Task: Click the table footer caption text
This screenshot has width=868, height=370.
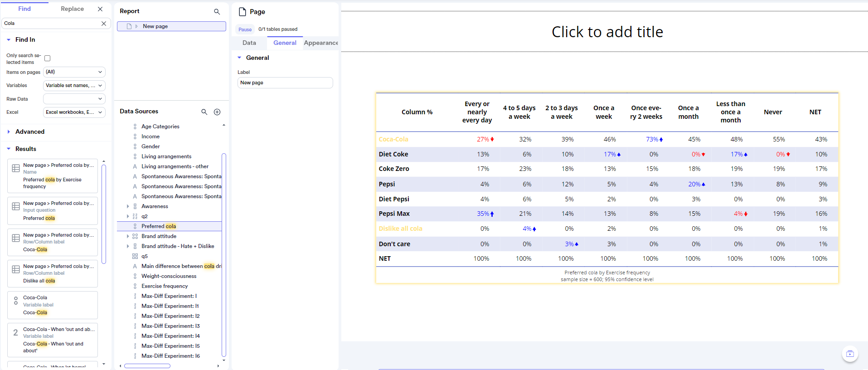Action: [607, 276]
